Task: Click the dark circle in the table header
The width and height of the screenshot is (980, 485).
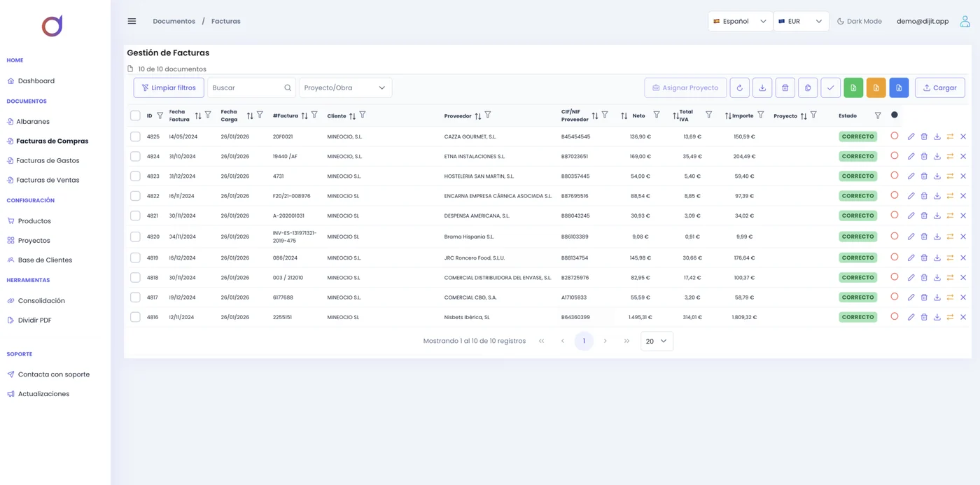Action: pyautogui.click(x=895, y=115)
